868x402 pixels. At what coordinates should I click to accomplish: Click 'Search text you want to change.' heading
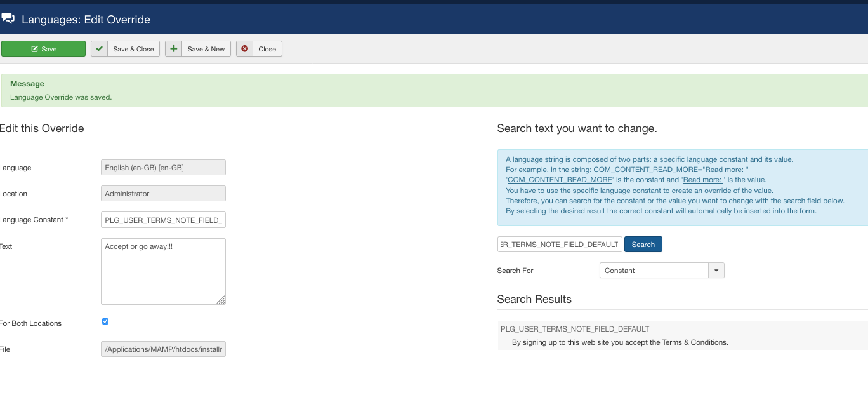[577, 128]
